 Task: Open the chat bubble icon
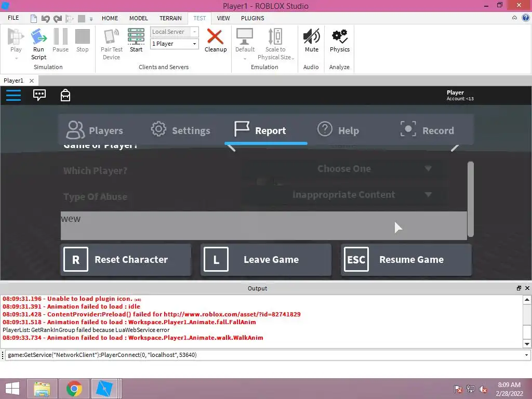[39, 95]
